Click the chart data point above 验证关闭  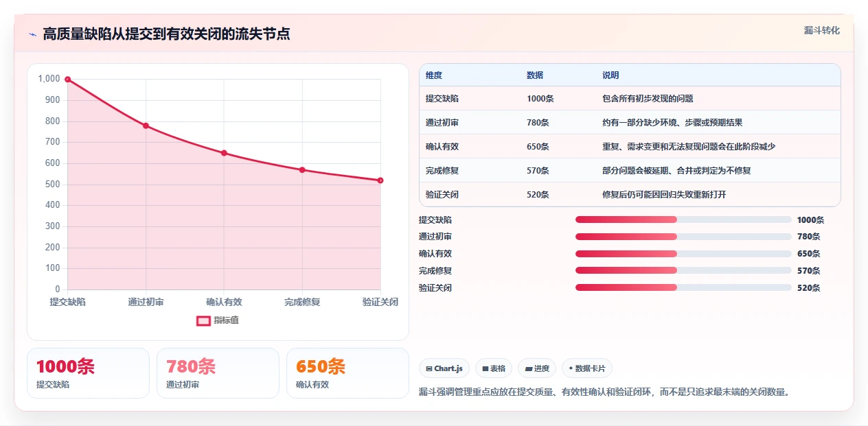click(380, 180)
